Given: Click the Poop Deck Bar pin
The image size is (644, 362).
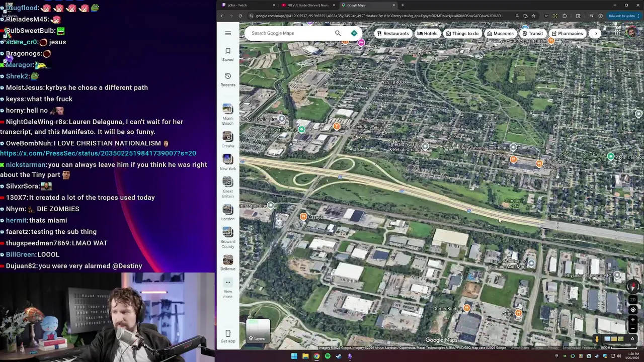Looking at the screenshot, I should coord(337,127).
